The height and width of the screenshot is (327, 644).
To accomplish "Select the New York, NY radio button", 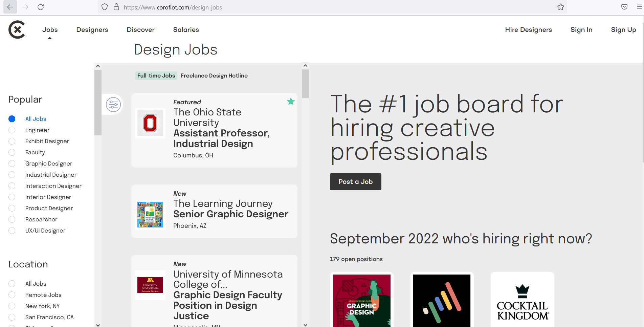I will point(12,306).
